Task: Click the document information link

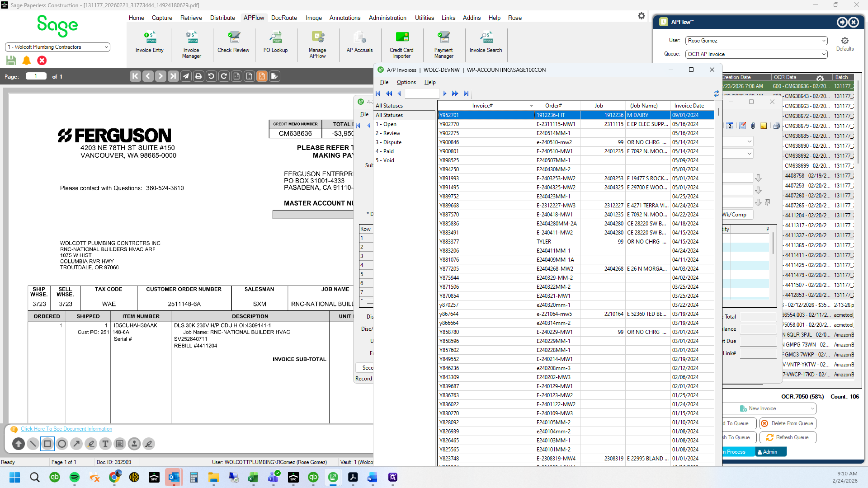Action: tap(66, 429)
